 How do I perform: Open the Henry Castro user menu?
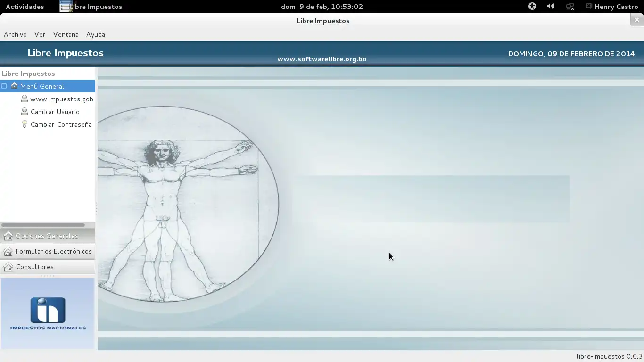612,7
